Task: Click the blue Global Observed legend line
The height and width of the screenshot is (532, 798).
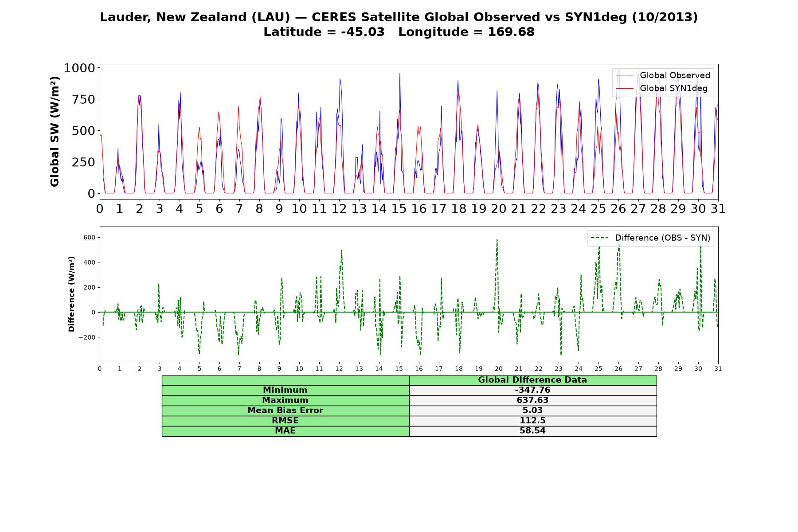Action: [x=625, y=76]
